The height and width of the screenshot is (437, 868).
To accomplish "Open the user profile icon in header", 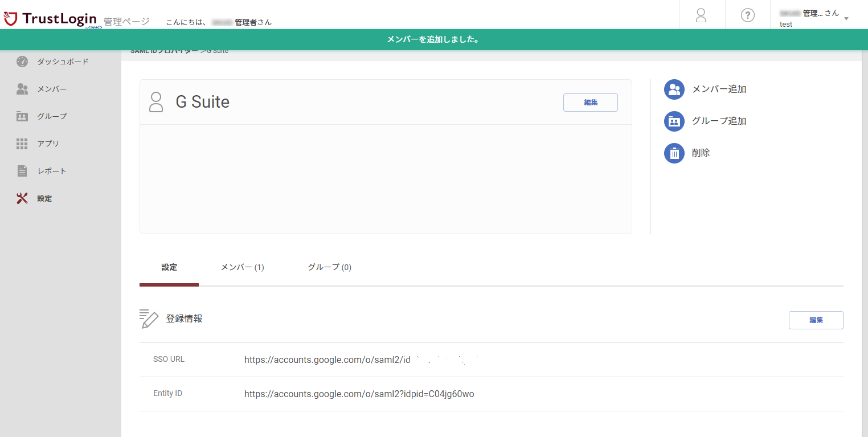I will click(x=701, y=15).
